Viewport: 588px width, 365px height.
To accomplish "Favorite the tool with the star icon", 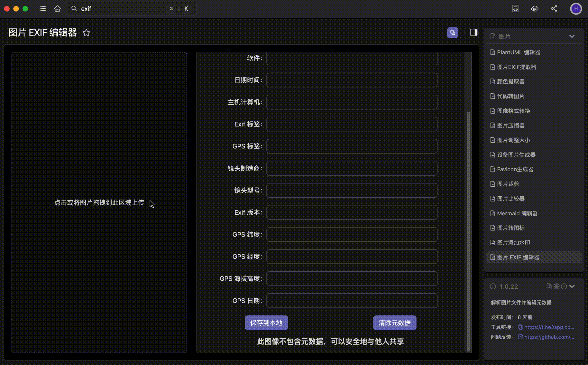I will pyautogui.click(x=86, y=33).
